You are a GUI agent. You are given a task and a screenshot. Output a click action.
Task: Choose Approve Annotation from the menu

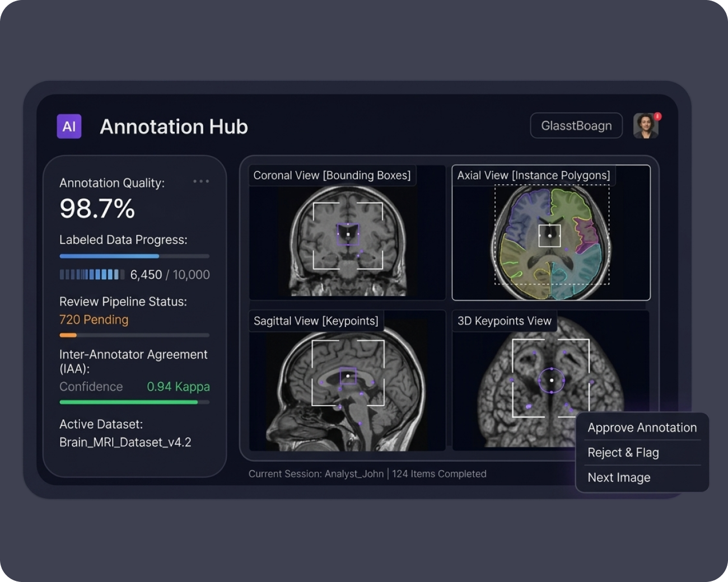[642, 428]
